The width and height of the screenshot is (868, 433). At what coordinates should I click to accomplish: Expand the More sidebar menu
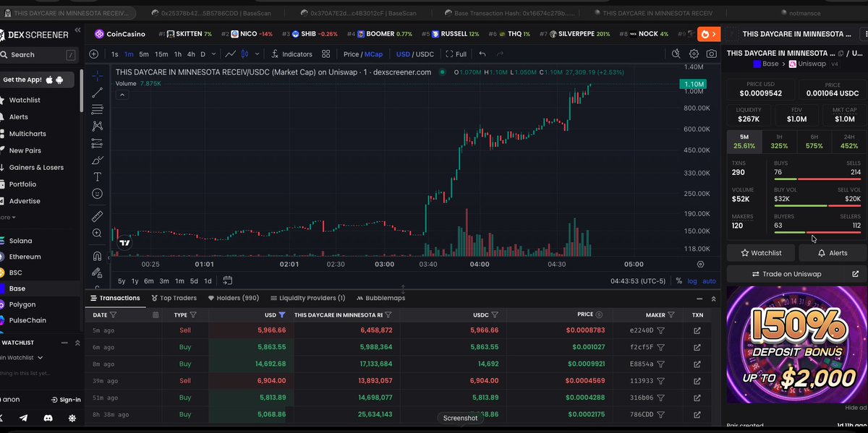(x=7, y=217)
